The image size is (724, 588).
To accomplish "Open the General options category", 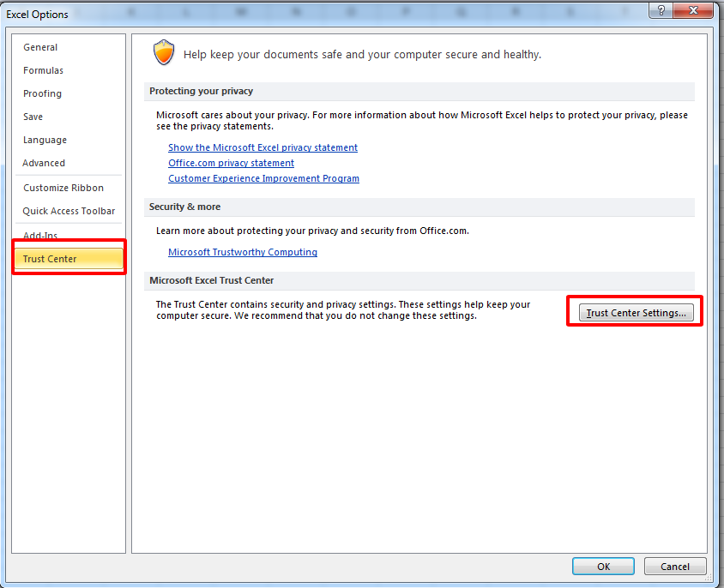I will pyautogui.click(x=40, y=47).
